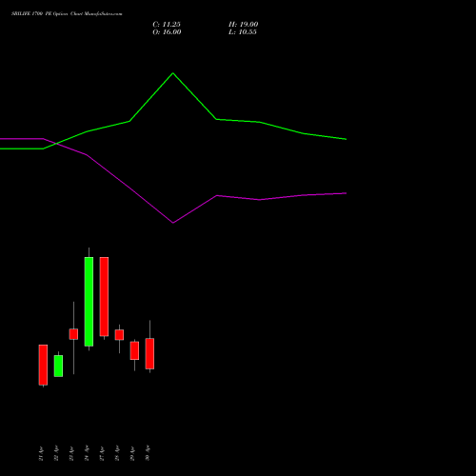Click the 30 Apr red candlestick

(149, 353)
